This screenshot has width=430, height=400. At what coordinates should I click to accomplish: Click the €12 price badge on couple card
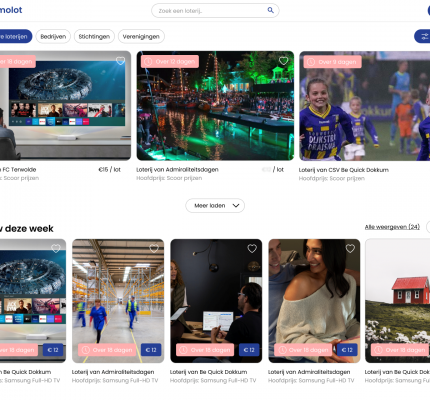click(x=347, y=350)
